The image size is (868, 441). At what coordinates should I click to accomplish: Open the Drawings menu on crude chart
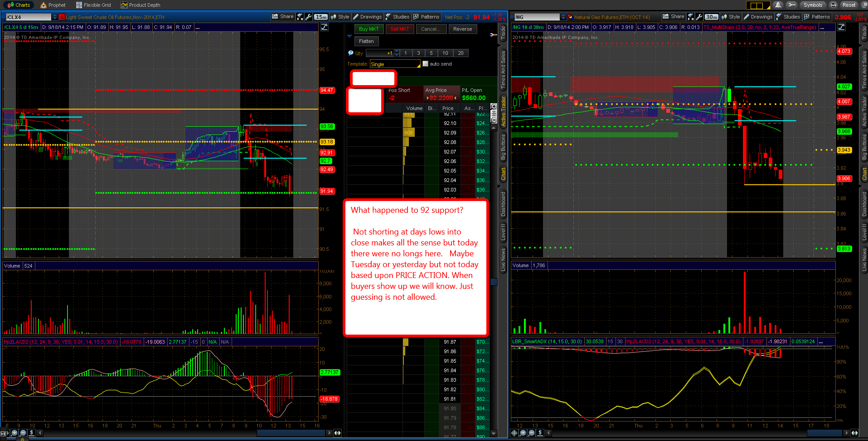pos(368,17)
